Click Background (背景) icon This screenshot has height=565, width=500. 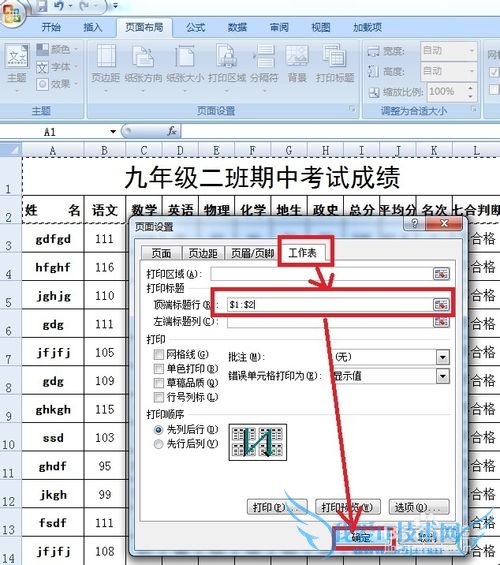tap(297, 63)
